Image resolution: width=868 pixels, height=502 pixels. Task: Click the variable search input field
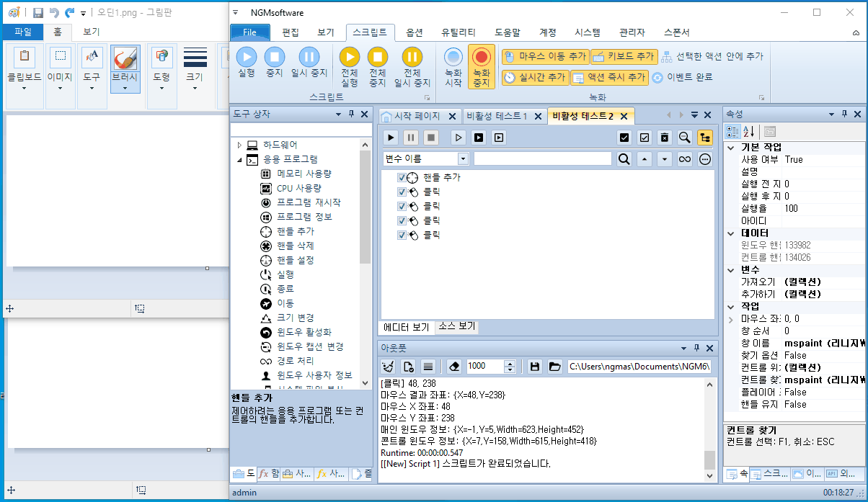point(542,158)
